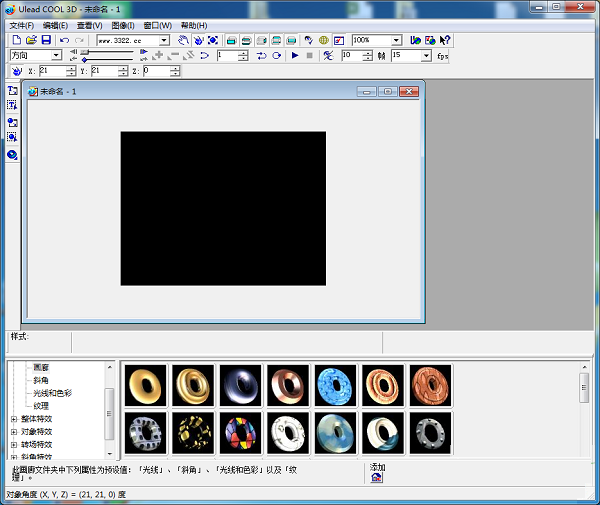
Task: Select the Insert Text tool
Action: click(12, 90)
